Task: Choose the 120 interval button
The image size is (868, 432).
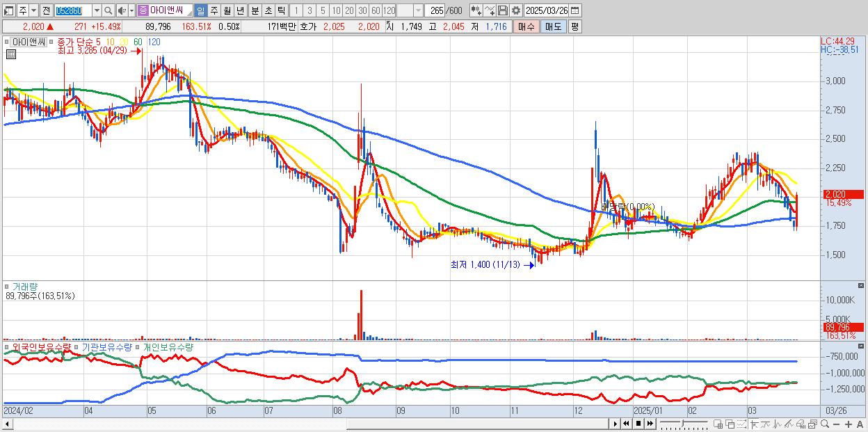Action: (x=389, y=10)
